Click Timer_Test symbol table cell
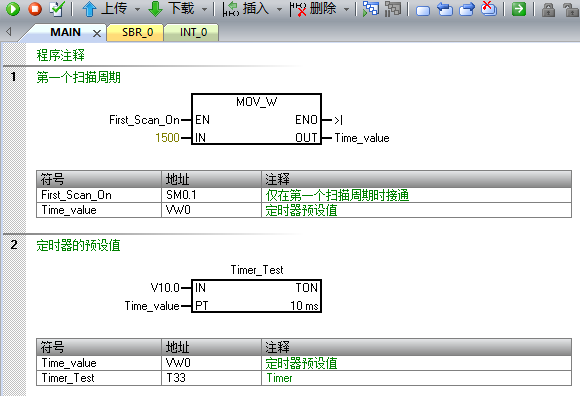Image resolution: width=580 pixels, height=396 pixels. tap(99, 378)
